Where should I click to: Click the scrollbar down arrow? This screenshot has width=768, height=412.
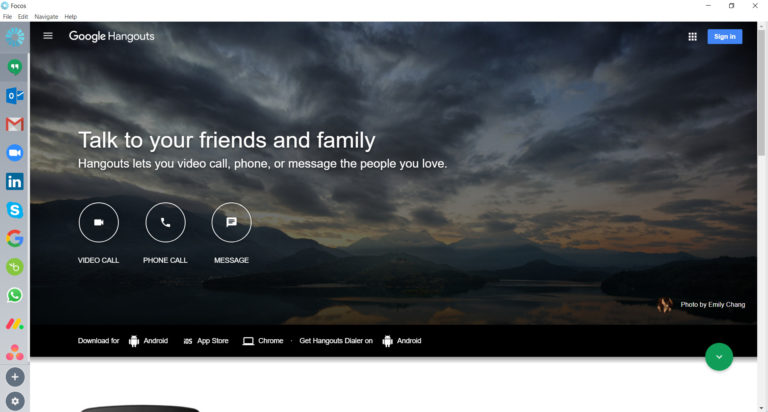762,408
